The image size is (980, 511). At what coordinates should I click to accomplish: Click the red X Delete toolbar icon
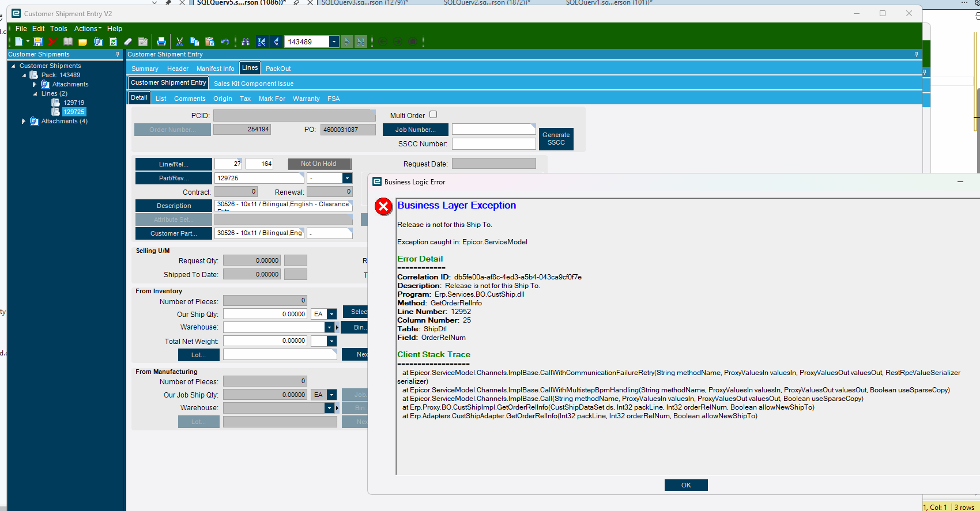point(52,41)
